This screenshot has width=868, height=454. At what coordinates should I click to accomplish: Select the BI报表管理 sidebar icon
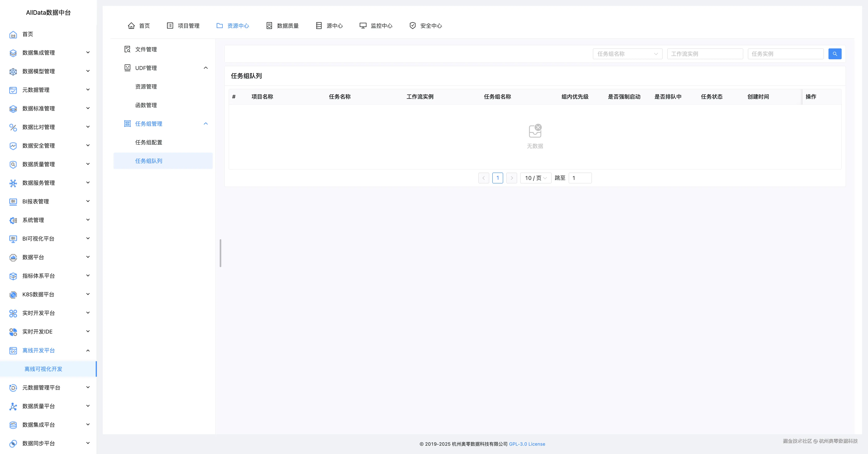(x=13, y=201)
